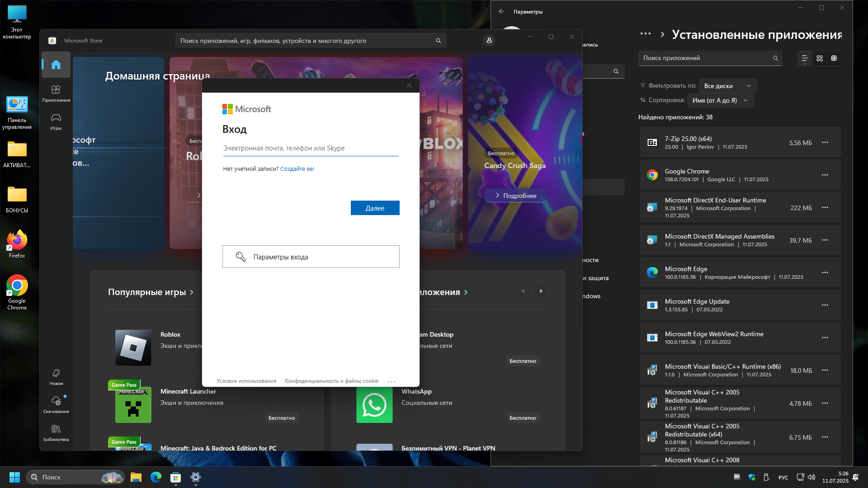The width and height of the screenshot is (868, 488).
Task: Open Параметры входа sign-in options
Action: [311, 257]
